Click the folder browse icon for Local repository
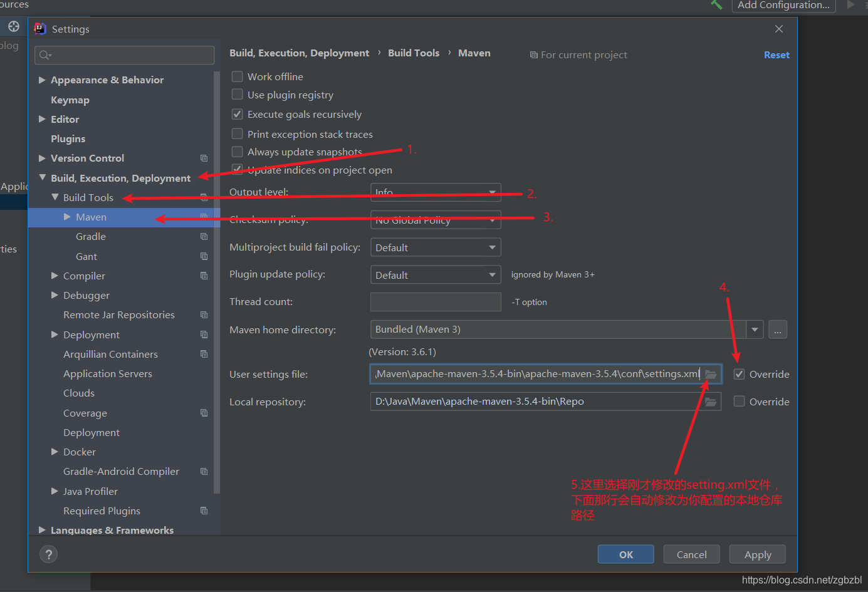The width and height of the screenshot is (868, 592). [x=711, y=402]
